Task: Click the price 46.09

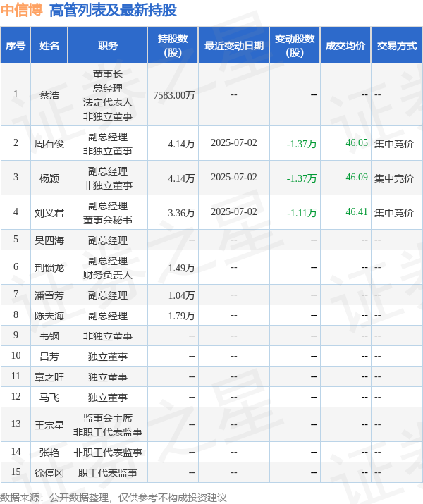Action: pyautogui.click(x=357, y=177)
